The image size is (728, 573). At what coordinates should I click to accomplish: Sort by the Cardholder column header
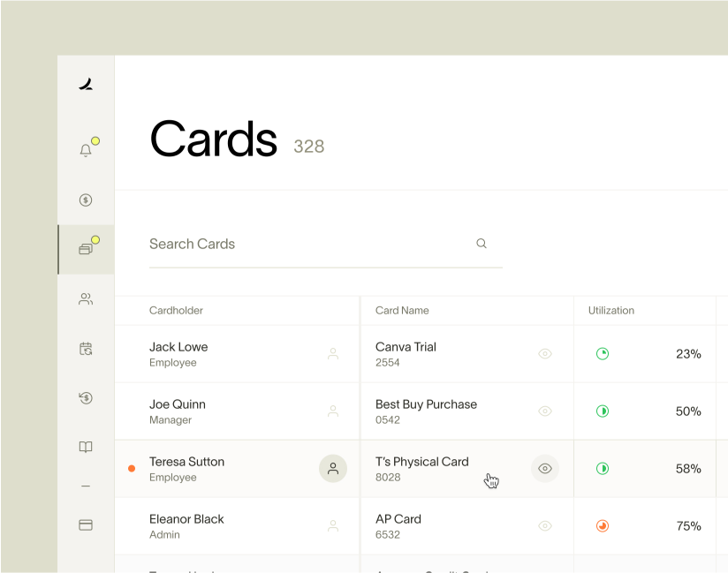click(x=176, y=311)
